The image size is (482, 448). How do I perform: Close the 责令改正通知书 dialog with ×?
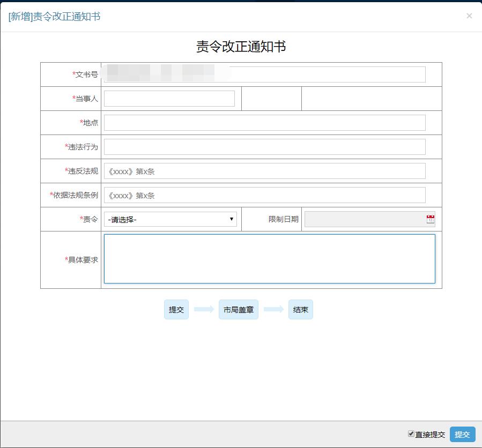click(469, 16)
